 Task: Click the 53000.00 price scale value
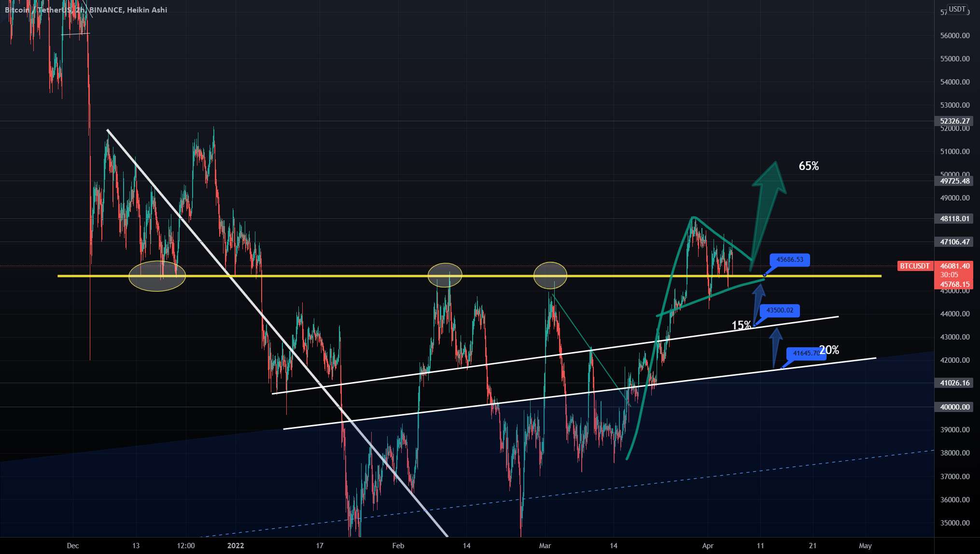coord(955,105)
